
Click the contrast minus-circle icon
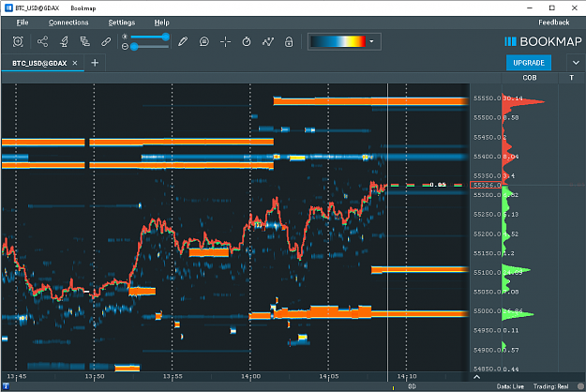click(x=125, y=46)
